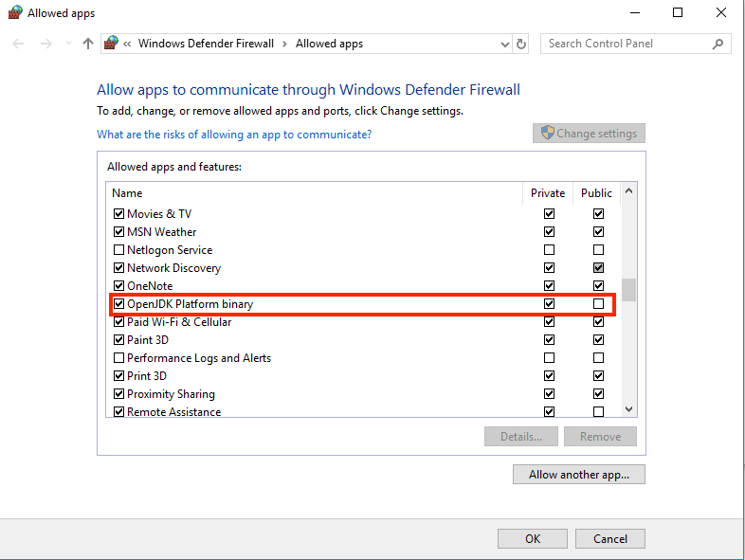This screenshot has width=745, height=560.
Task: Enable Private for Performance Logs and Alerts
Action: point(549,357)
